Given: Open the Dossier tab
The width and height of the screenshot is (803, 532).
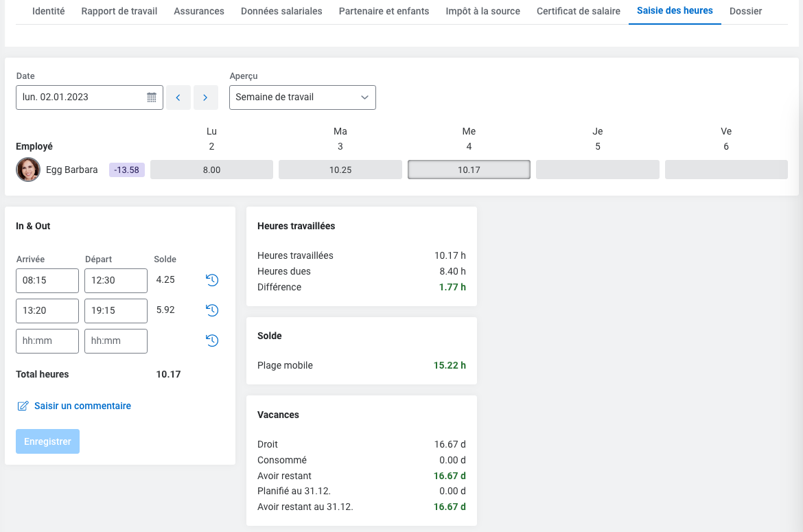Looking at the screenshot, I should (745, 11).
